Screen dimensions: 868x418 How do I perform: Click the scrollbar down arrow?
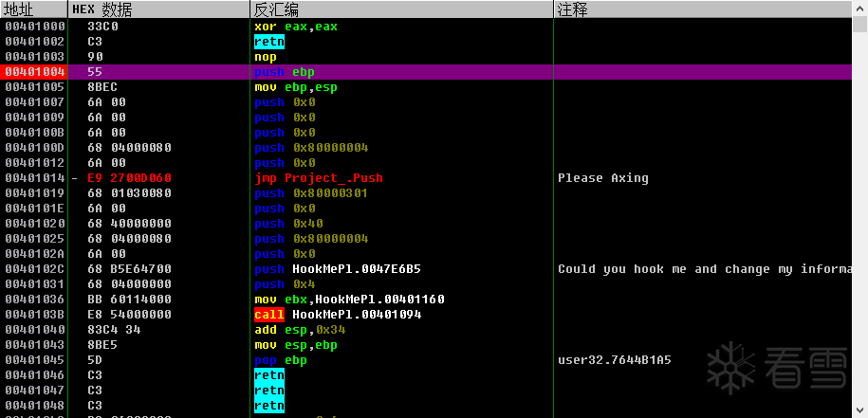[x=859, y=409]
